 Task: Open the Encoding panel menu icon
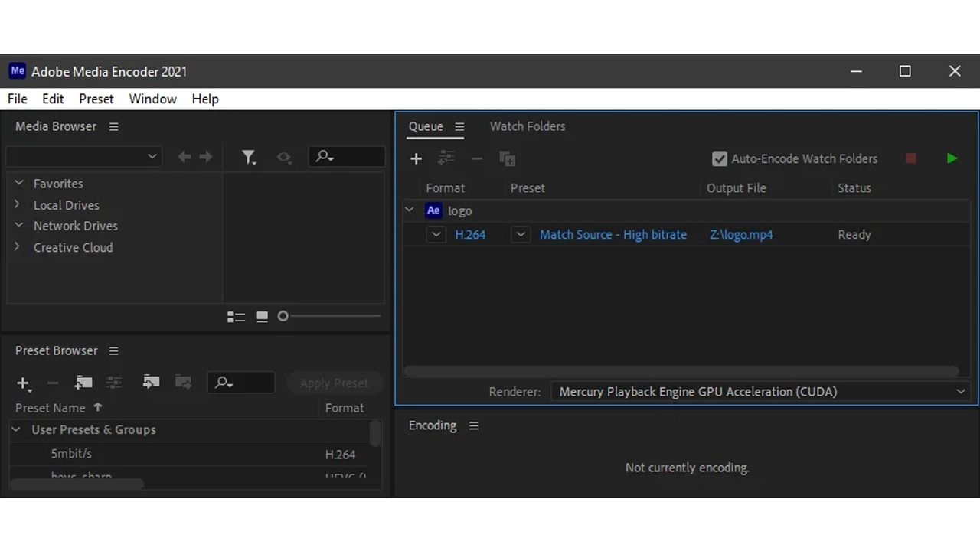[473, 426]
